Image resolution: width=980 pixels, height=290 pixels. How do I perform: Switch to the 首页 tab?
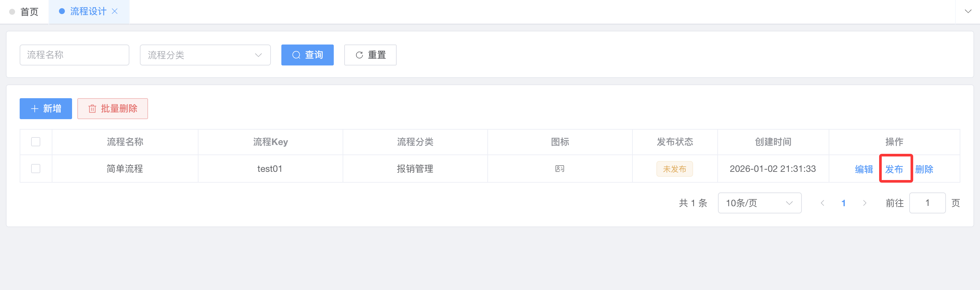click(29, 12)
